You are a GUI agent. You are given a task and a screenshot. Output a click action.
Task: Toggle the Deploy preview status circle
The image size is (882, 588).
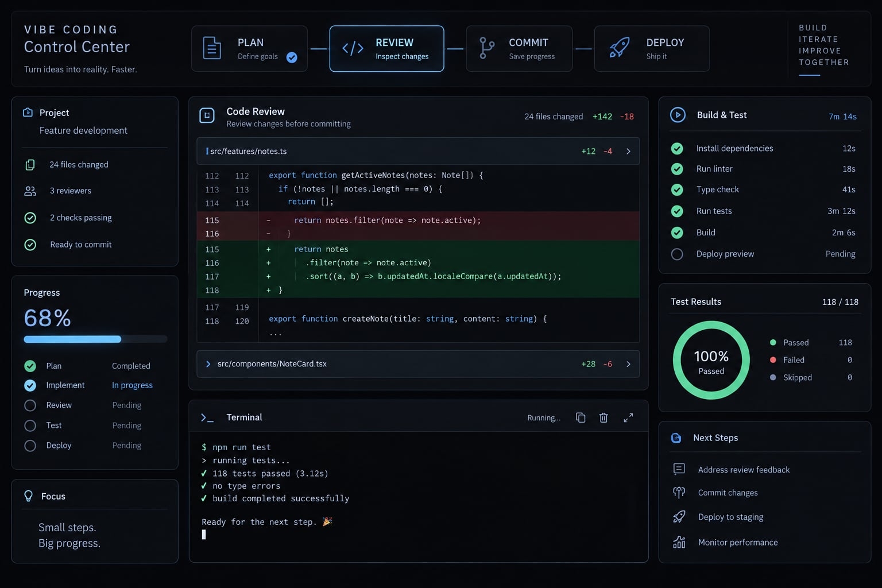tap(677, 254)
